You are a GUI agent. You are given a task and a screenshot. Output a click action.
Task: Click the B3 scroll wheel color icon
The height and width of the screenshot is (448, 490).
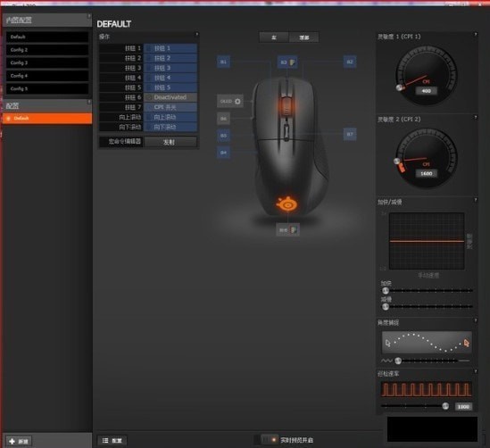tap(292, 62)
